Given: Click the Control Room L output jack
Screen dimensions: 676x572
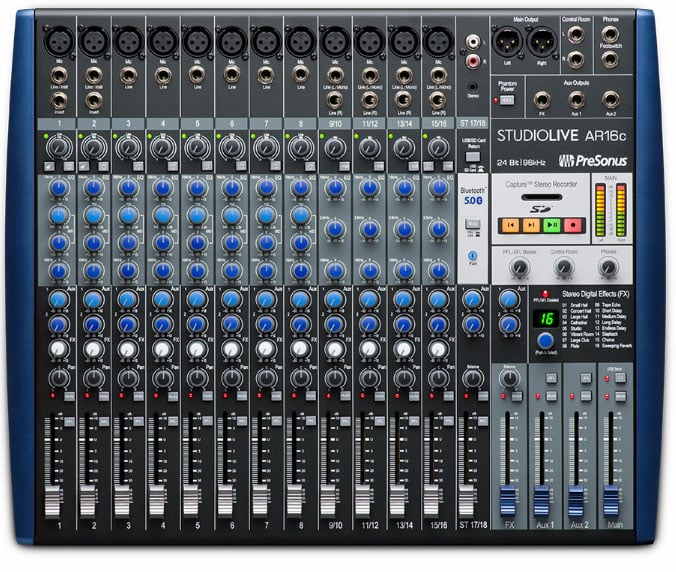Looking at the screenshot, I should pyautogui.click(x=576, y=34).
